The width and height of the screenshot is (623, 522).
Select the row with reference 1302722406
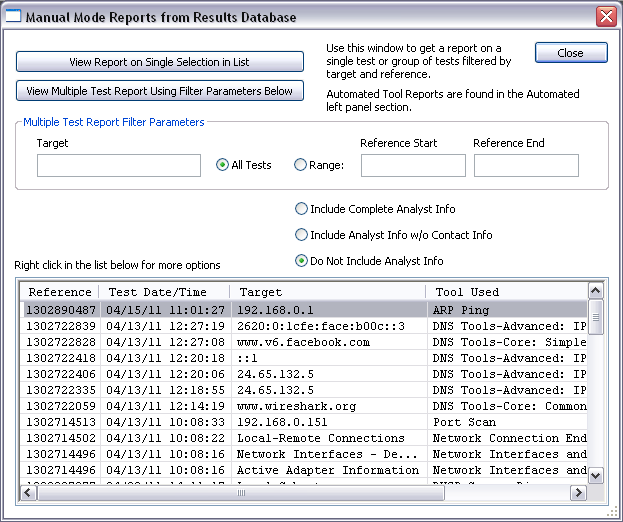[304, 374]
